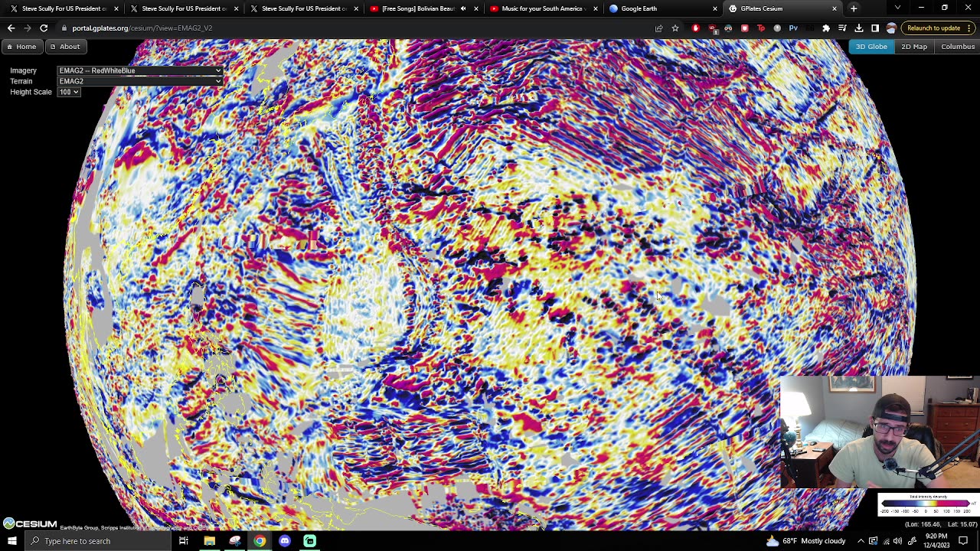980x551 pixels.
Task: Open the tab search chevron in Chrome
Action: (x=897, y=8)
